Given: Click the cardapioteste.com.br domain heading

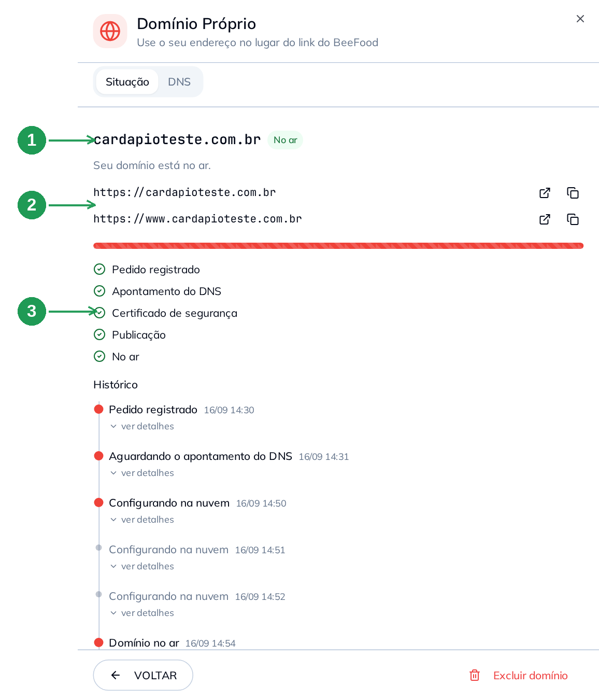Looking at the screenshot, I should (x=177, y=139).
